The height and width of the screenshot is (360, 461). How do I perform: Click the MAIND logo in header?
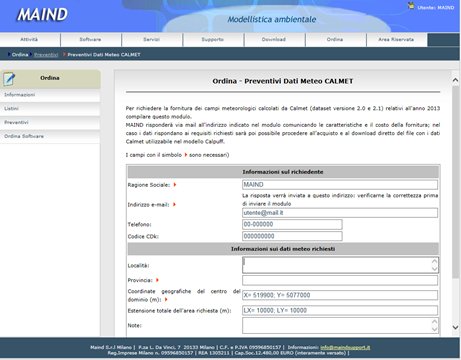click(42, 15)
